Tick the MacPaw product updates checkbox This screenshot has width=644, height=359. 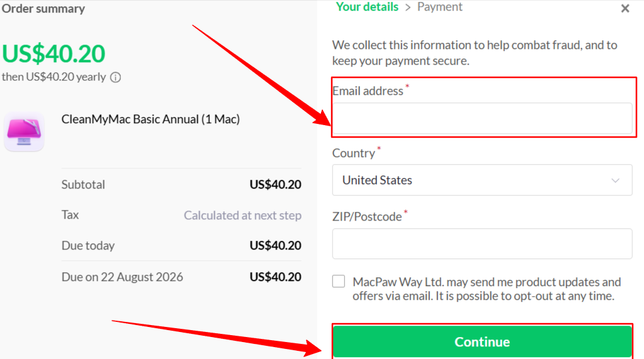click(x=339, y=281)
